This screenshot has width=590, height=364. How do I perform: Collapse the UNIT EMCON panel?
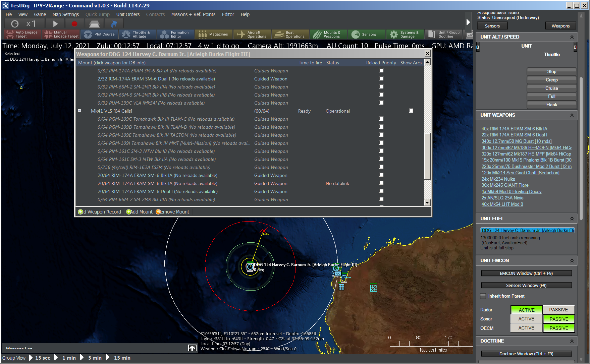pyautogui.click(x=572, y=260)
